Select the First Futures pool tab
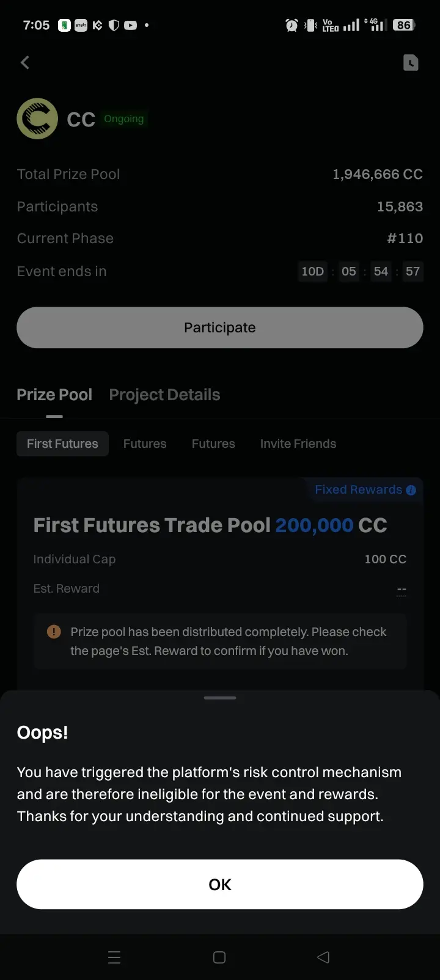The width and height of the screenshot is (440, 980). [x=62, y=444]
